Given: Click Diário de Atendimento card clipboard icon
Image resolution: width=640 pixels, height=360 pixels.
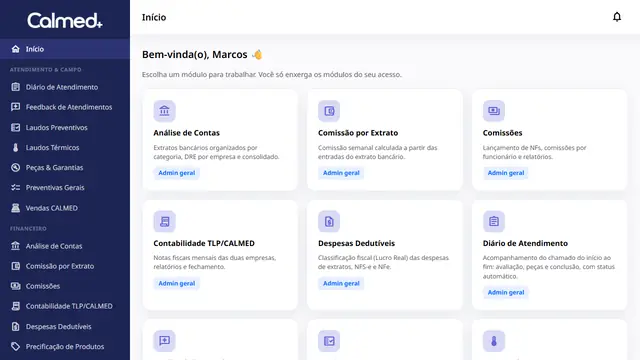Looking at the screenshot, I should click(x=494, y=221).
